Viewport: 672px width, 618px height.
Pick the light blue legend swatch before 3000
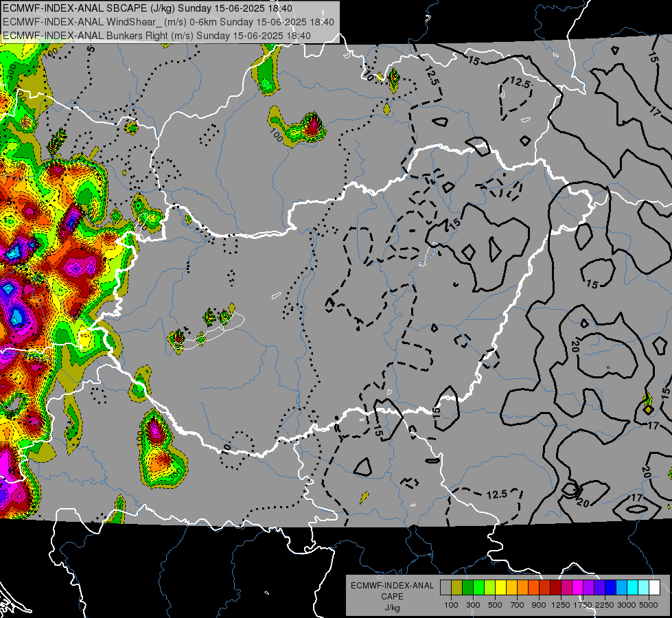(621, 587)
